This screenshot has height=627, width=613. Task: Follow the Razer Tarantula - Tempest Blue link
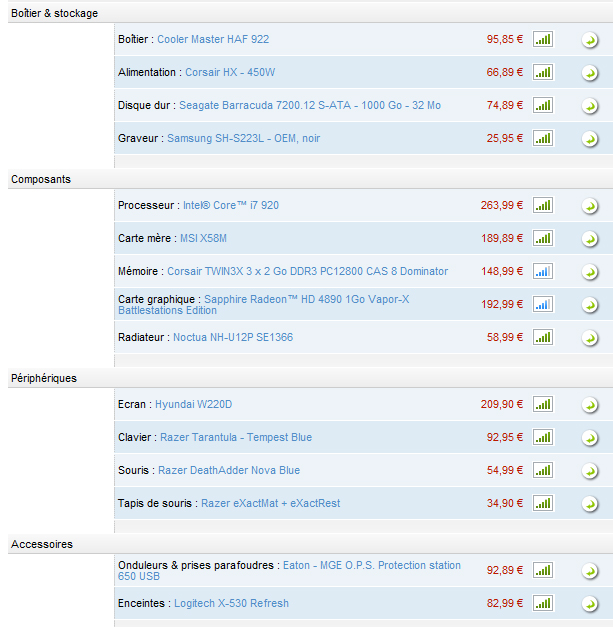pos(236,437)
